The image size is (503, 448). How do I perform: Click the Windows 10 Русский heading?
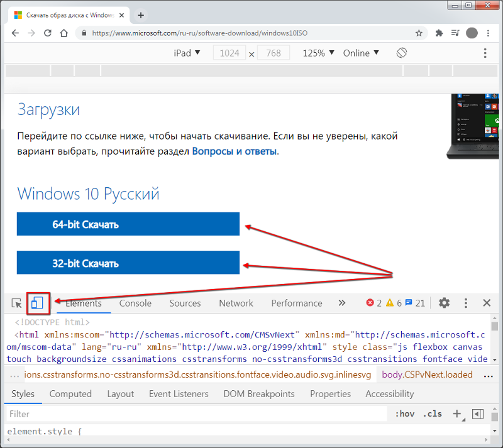(x=88, y=194)
